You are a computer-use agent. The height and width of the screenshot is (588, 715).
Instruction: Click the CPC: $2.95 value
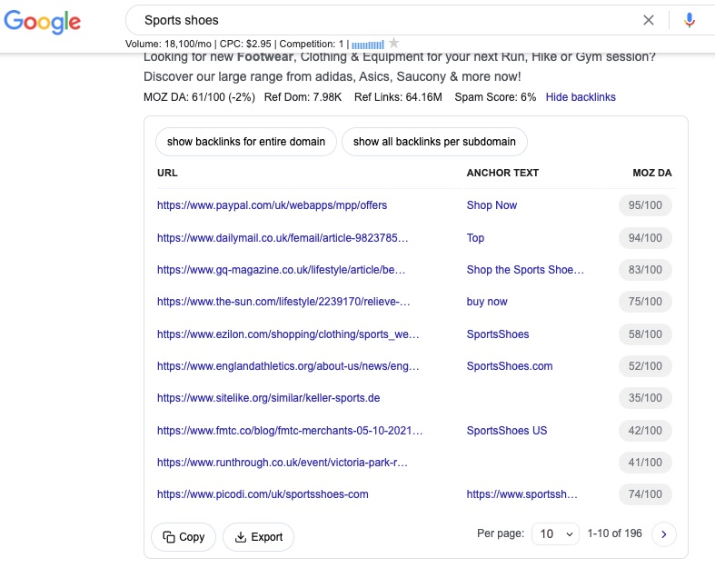tap(245, 45)
